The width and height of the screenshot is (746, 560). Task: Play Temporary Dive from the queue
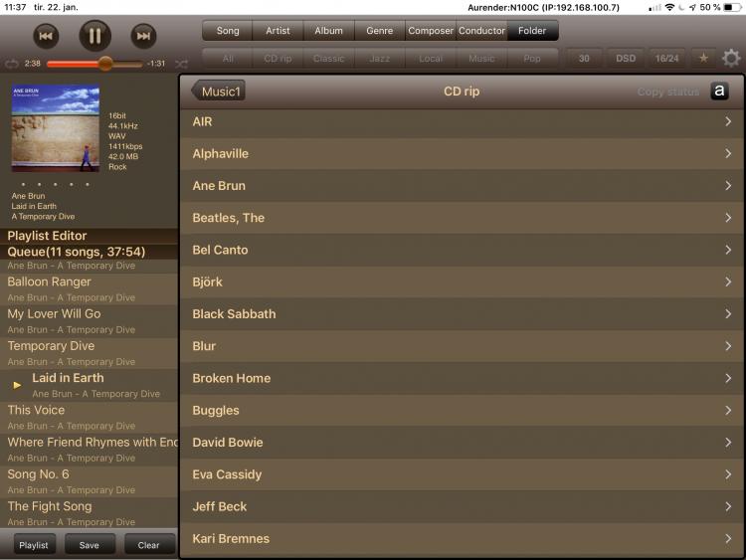[89, 353]
